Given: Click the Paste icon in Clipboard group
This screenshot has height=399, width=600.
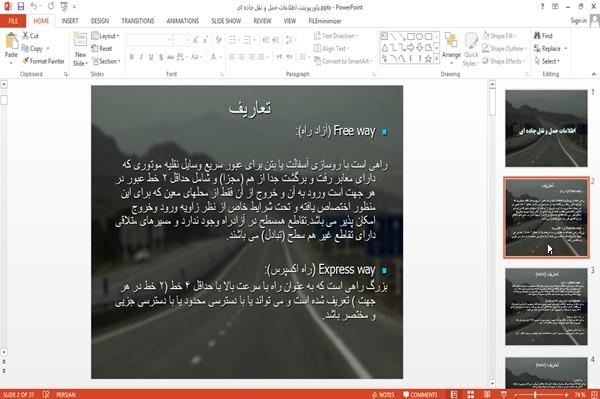Looking at the screenshot, I should pyautogui.click(x=11, y=41).
